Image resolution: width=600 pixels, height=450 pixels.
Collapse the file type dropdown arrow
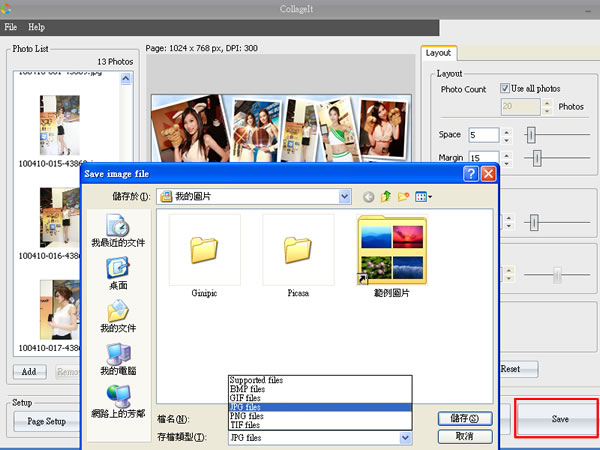405,437
